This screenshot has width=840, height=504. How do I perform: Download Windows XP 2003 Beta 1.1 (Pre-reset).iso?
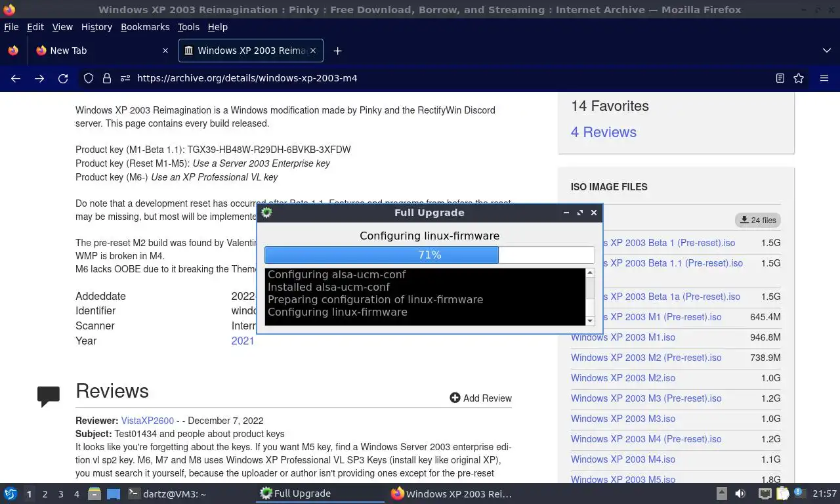coord(673,263)
